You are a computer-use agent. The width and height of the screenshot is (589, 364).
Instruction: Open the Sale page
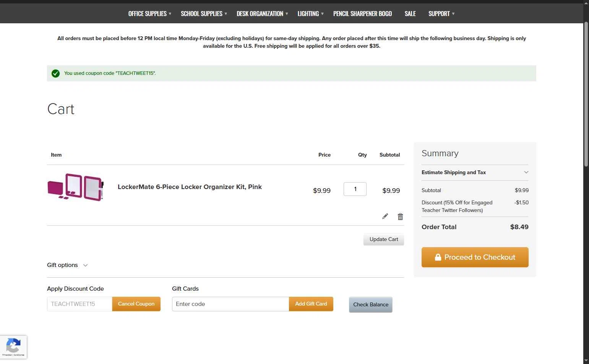point(410,14)
